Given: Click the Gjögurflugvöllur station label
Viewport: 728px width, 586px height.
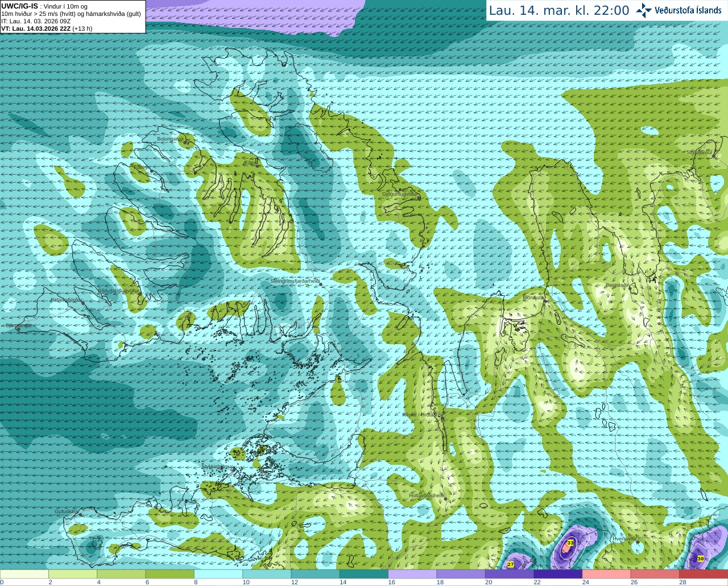Looking at the screenshot, I should [399, 194].
